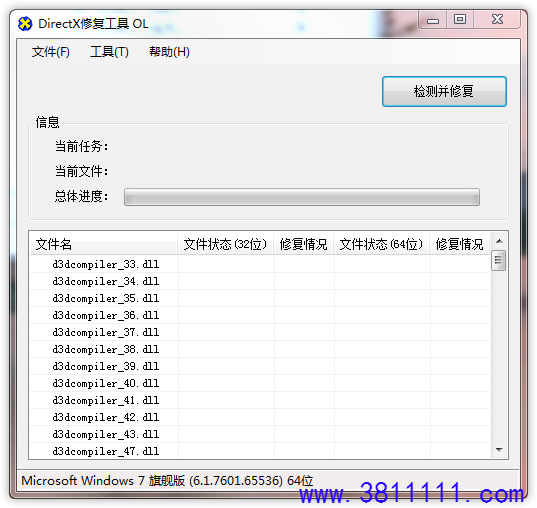537x508 pixels.
Task: Sort by the 文件名 column header
Action: [103, 244]
